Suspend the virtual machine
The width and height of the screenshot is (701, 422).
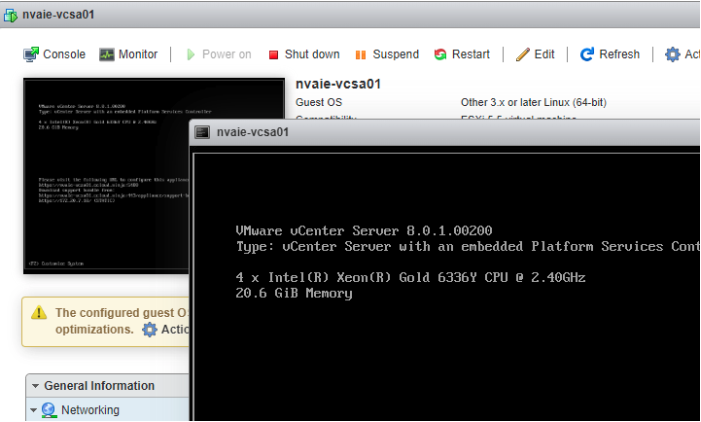point(387,55)
